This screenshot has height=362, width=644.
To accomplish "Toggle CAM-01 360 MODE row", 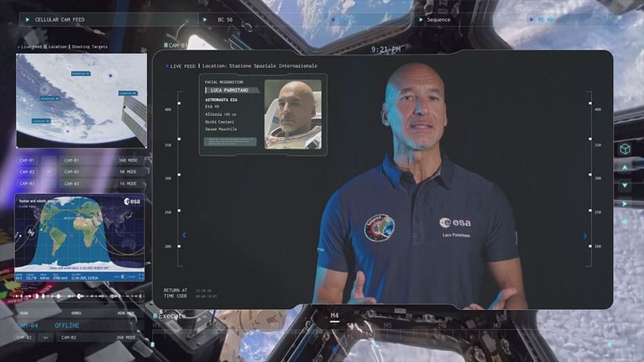I will [x=79, y=160].
